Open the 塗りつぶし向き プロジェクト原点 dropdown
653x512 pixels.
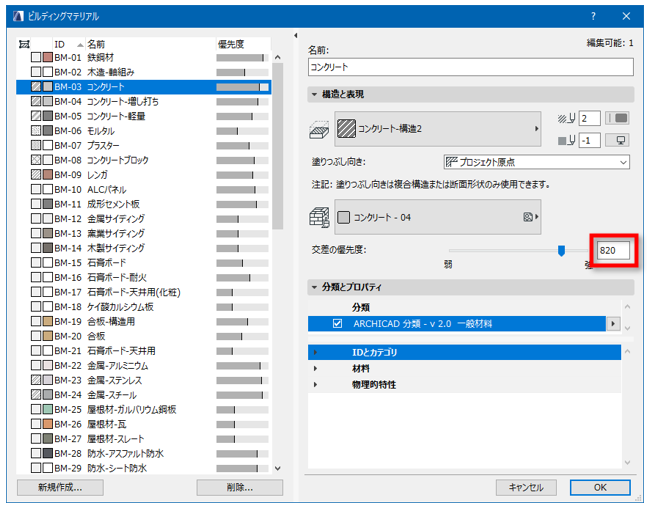point(536,162)
